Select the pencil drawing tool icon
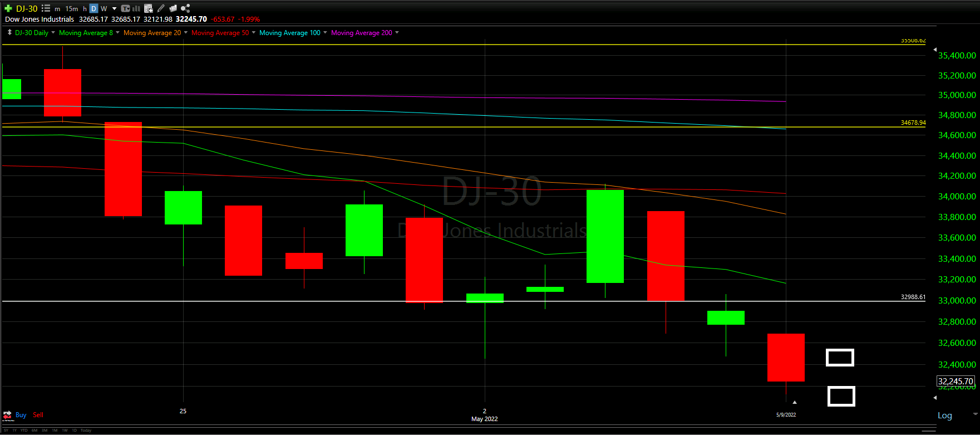 [161, 8]
